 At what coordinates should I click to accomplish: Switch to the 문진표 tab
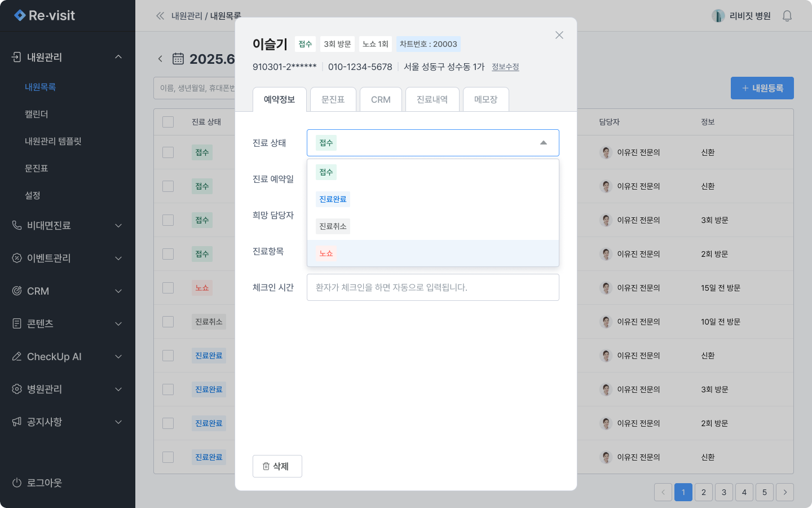[333, 99]
